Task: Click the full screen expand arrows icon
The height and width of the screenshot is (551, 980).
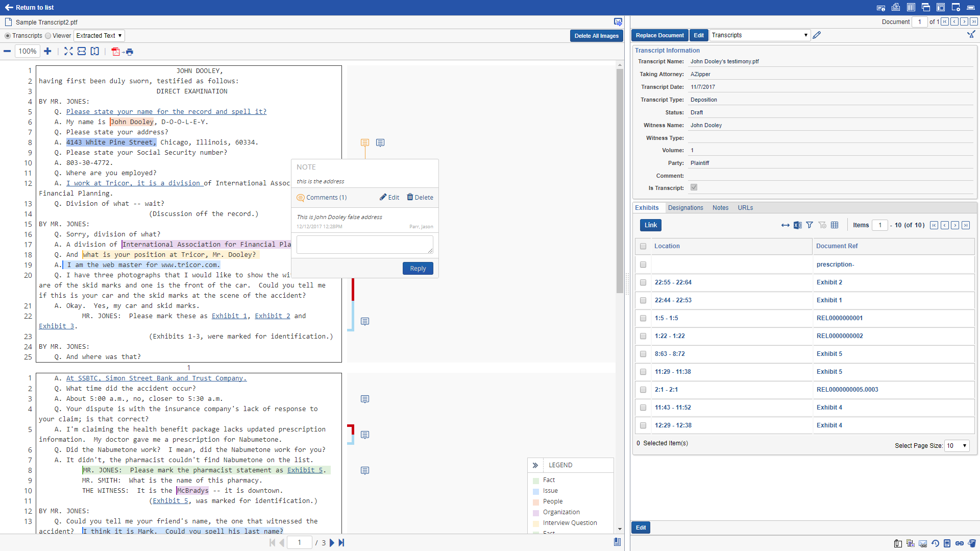Action: 68,51
